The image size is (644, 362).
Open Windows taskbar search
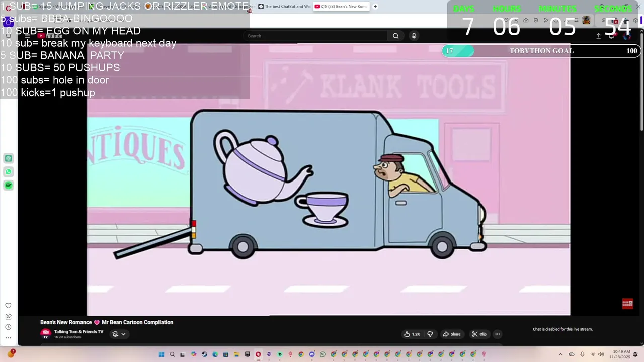pyautogui.click(x=172, y=354)
